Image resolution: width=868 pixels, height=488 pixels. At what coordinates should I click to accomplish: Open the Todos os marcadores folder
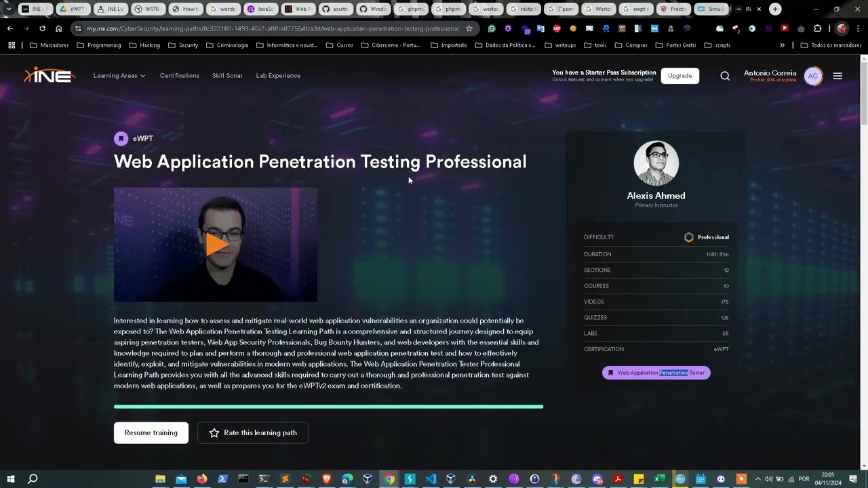click(831, 45)
